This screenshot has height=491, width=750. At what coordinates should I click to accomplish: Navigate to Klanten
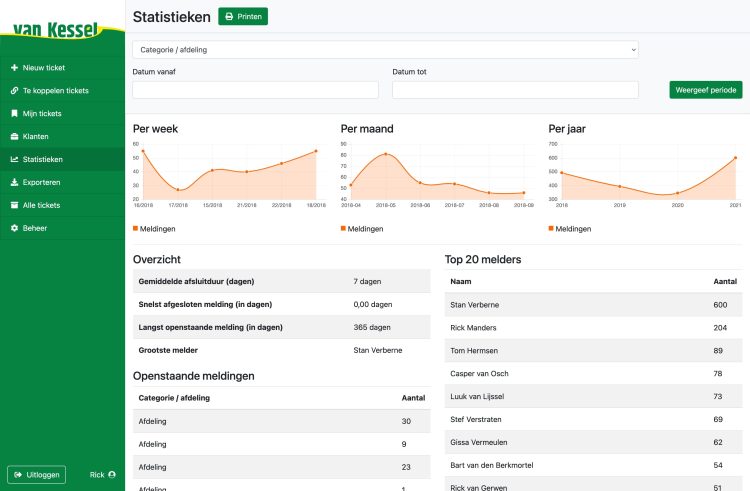62,137
